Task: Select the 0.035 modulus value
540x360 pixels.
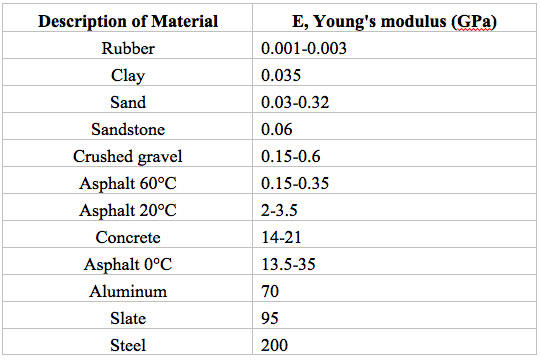Action: 281,75
